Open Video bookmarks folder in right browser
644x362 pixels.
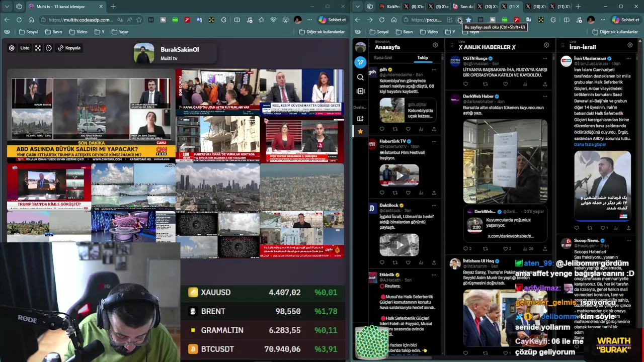429,32
